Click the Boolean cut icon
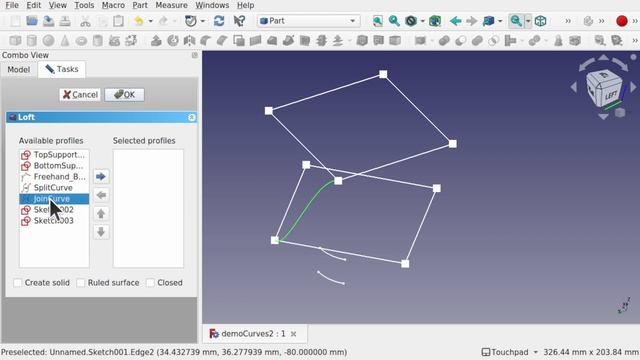The image size is (640, 360). [x=460, y=40]
